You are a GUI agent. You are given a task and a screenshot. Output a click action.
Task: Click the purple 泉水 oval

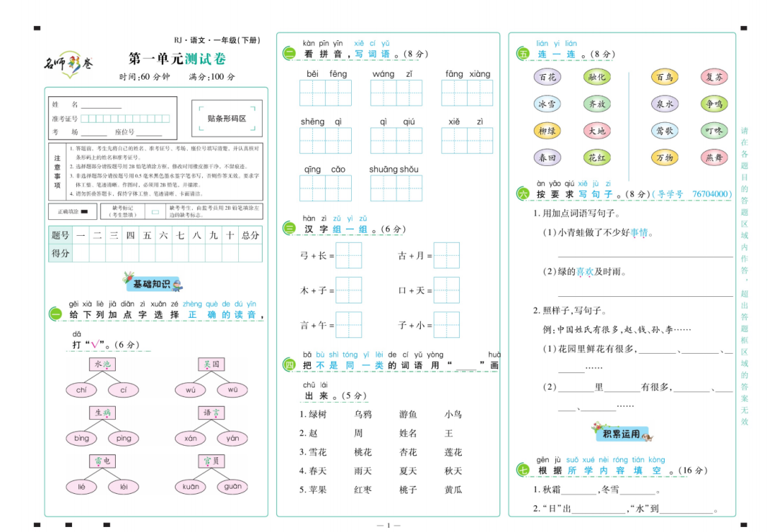tap(664, 104)
